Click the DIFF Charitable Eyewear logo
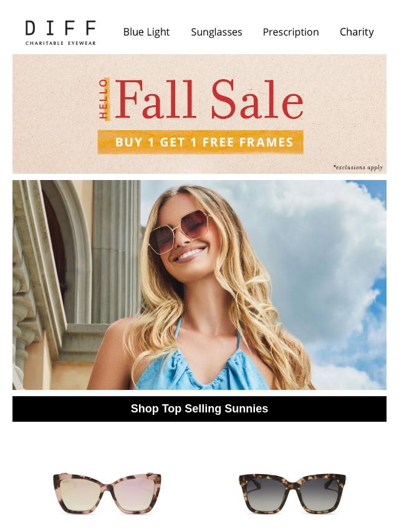This screenshot has height=532, width=399. click(60, 32)
